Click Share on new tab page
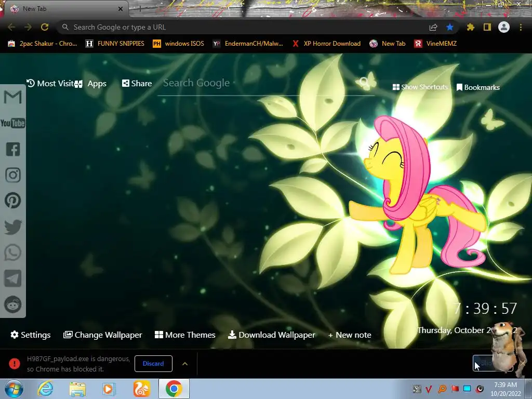 (137, 84)
